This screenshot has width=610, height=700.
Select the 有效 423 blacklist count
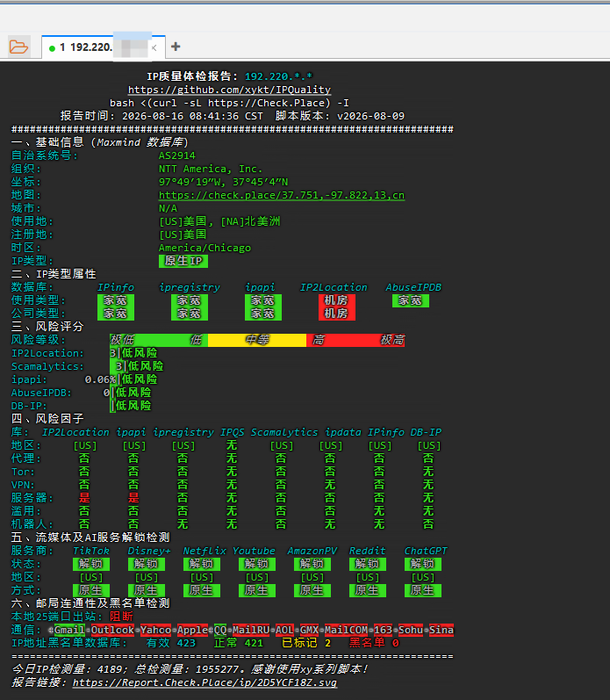coord(171,643)
